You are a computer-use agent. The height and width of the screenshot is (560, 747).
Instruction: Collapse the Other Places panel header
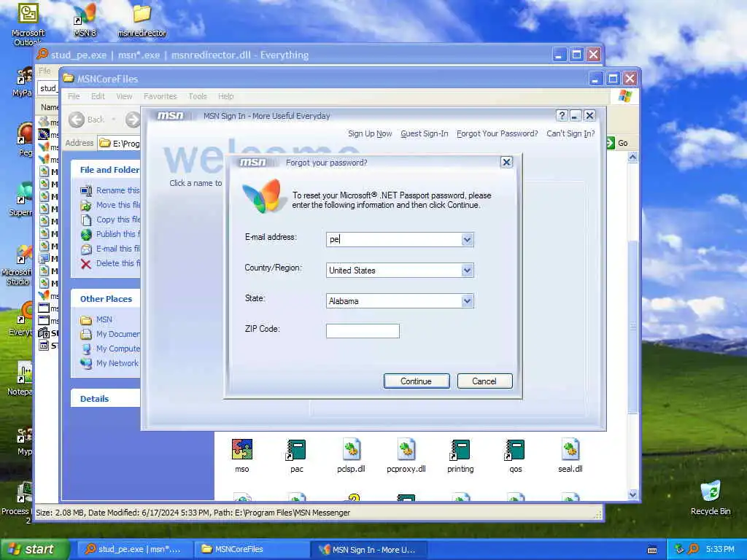106,299
